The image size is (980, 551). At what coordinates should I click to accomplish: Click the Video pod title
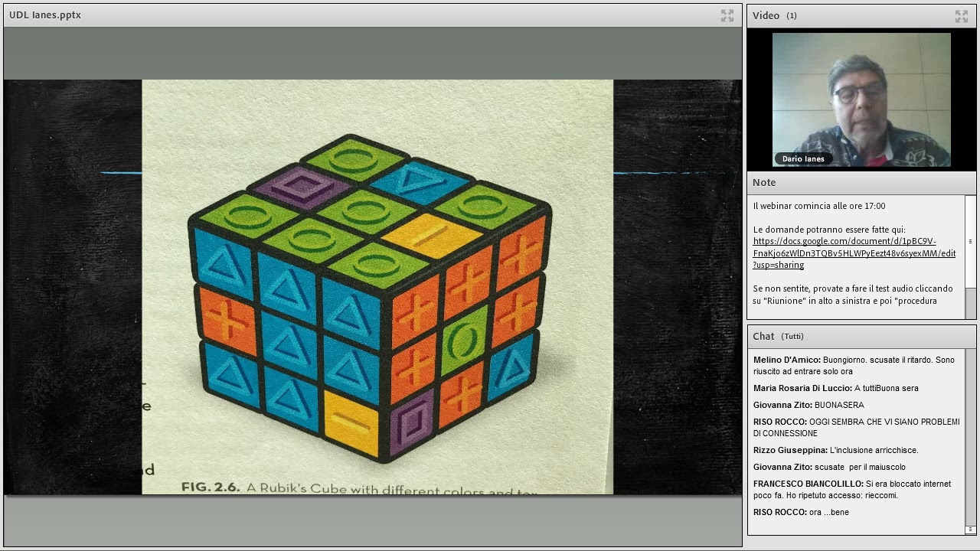(774, 16)
